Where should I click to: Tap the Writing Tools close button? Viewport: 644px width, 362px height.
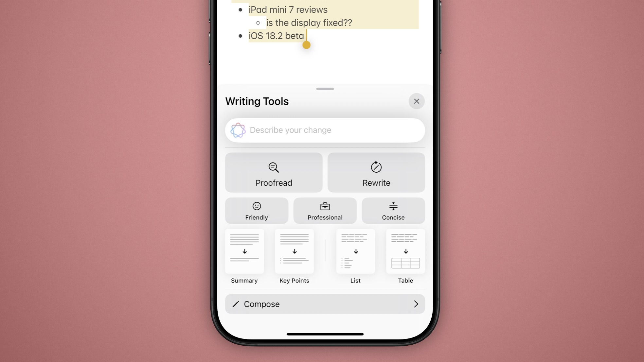416,101
